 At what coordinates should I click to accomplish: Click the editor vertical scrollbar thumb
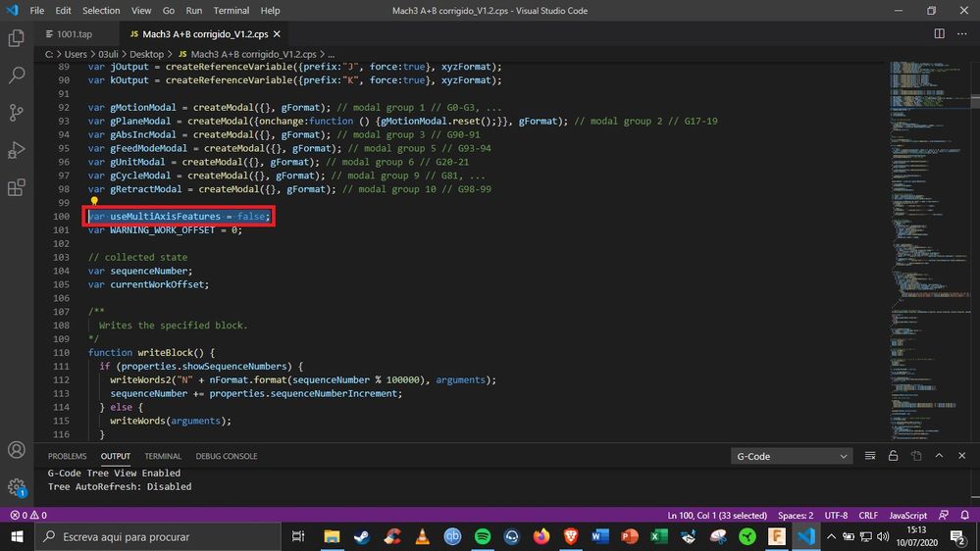975,101
